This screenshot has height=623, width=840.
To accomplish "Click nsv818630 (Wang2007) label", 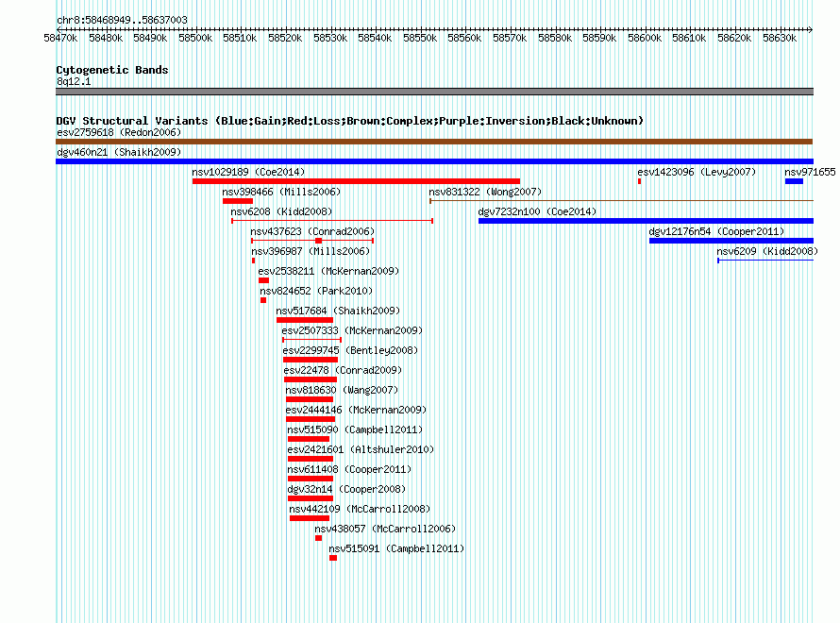I will [342, 390].
